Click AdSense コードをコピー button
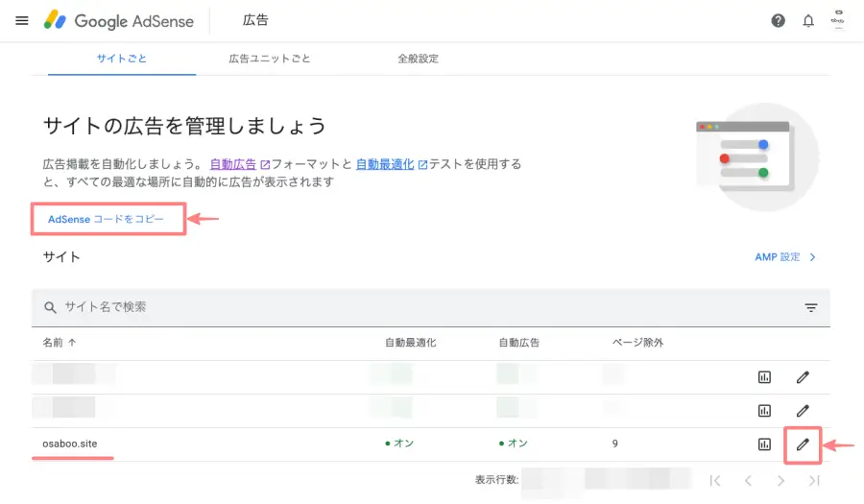 point(106,219)
